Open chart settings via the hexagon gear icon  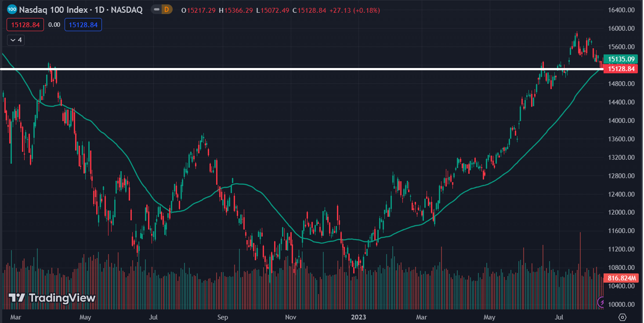622,317
